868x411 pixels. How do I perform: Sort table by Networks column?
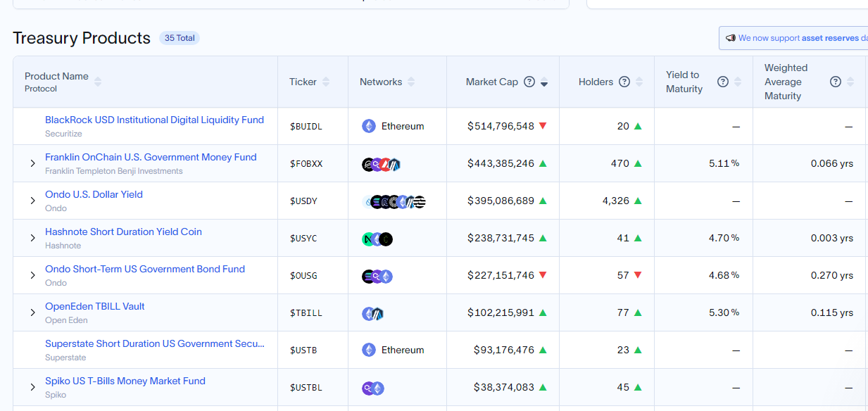[411, 82]
